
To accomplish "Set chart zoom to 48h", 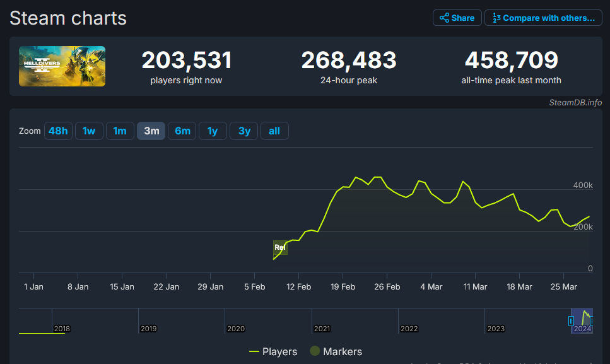I will (x=58, y=131).
